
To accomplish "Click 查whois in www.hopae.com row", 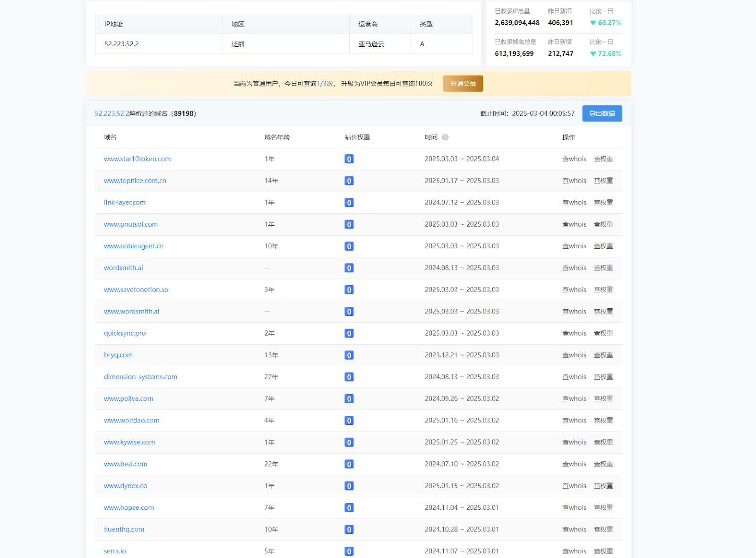I will tap(574, 508).
